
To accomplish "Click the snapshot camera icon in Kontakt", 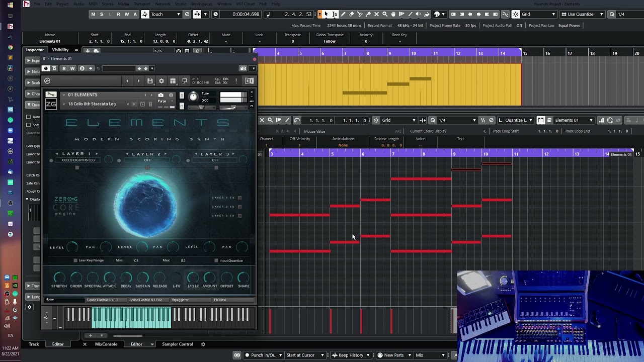I will 160,95.
